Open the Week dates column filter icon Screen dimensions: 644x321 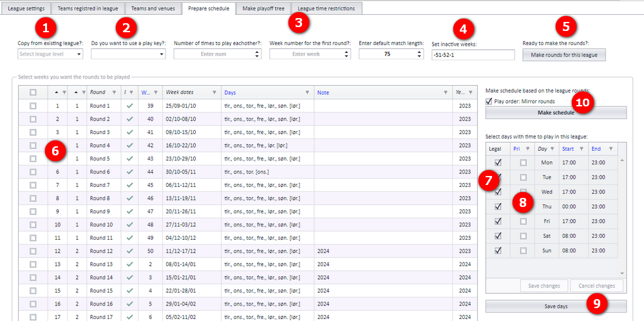(x=214, y=92)
